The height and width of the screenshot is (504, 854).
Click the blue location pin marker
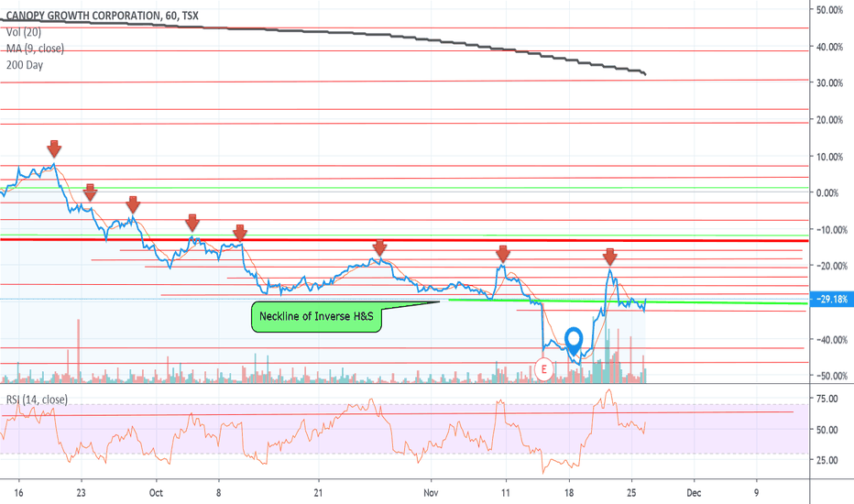(x=574, y=342)
